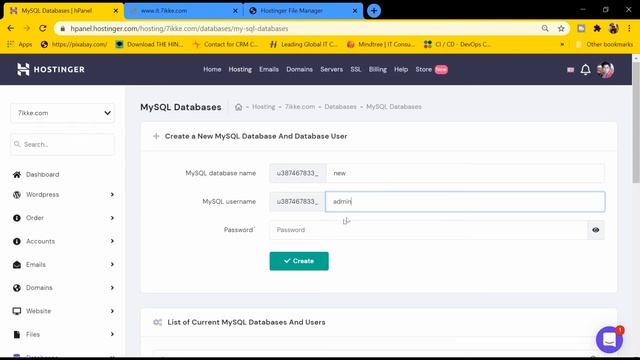This screenshot has width=640, height=360.
Task: Click the green Create button
Action: 299,261
